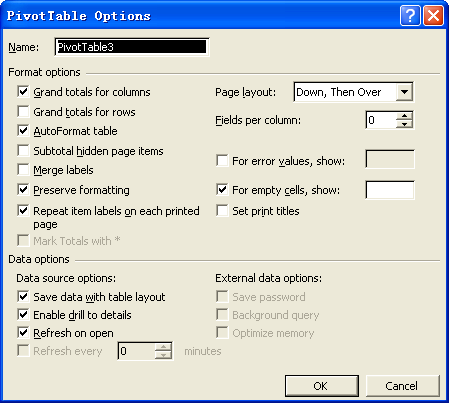The width and height of the screenshot is (449, 403).
Task: Enable Set print titles checkbox
Action: [x=222, y=210]
